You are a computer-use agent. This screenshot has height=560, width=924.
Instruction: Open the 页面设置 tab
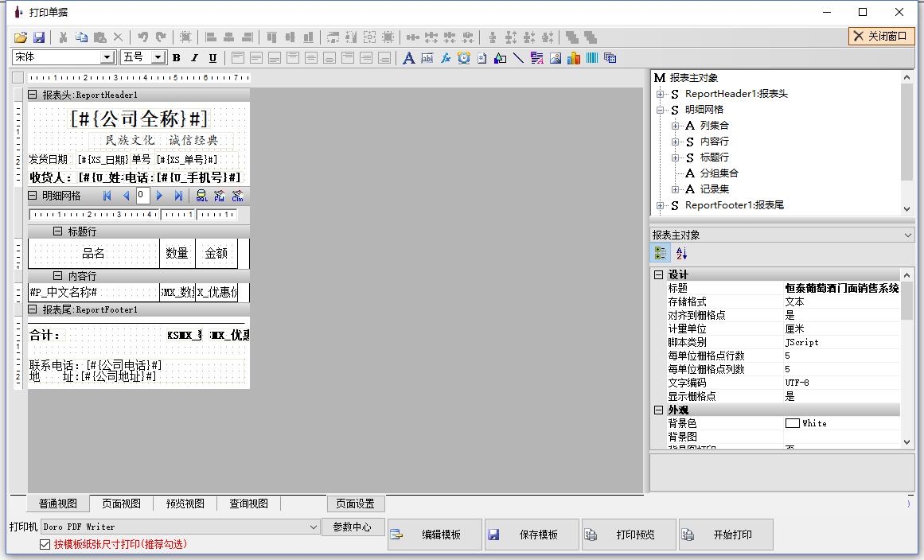(x=355, y=504)
